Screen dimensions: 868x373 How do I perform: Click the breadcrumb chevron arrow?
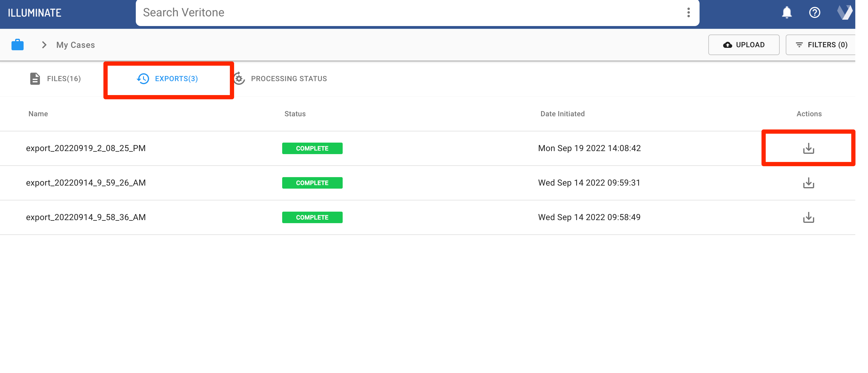click(44, 45)
